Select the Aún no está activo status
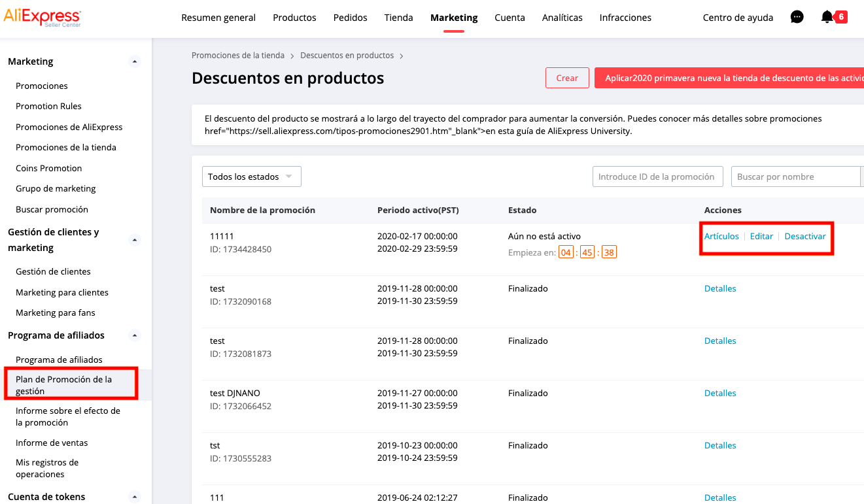 [544, 236]
